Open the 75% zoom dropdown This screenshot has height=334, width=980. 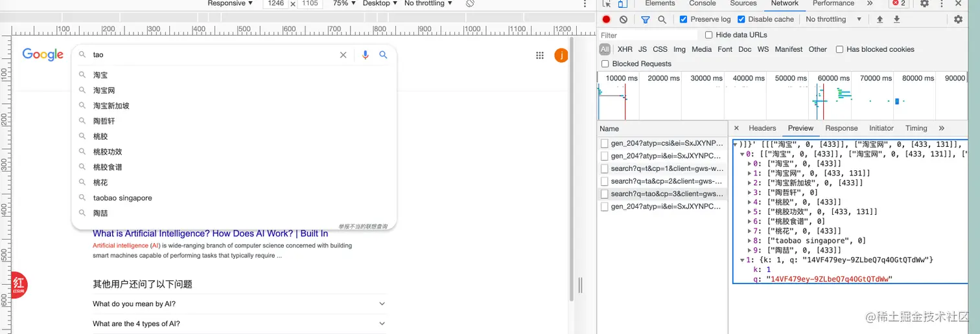(x=344, y=3)
